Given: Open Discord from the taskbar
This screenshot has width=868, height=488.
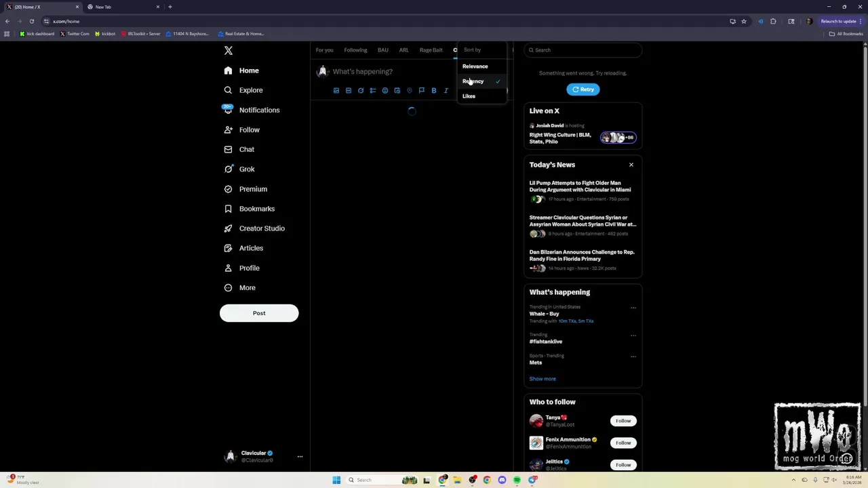Looking at the screenshot, I should tap(502, 480).
